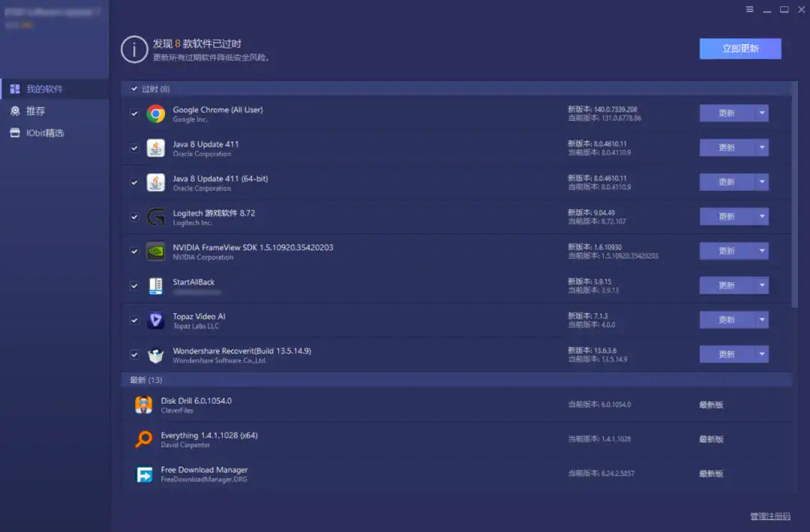Uncheck the Wondershare Recoverit checkbox

click(134, 354)
